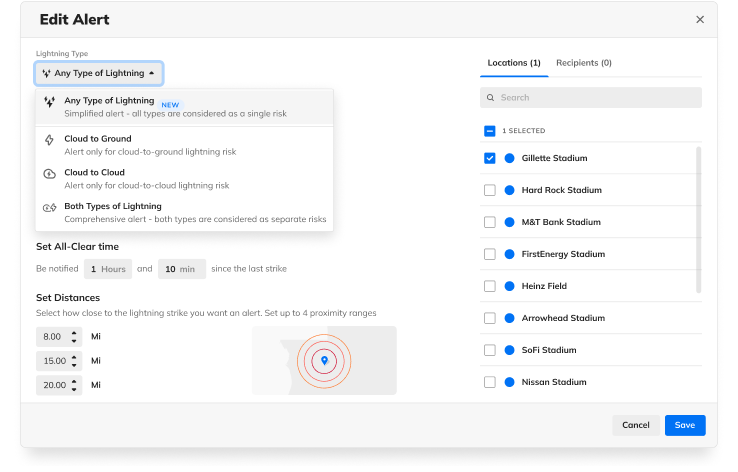This screenshot has height=472, width=738.
Task: Uncheck the Gillette Stadium checkbox
Action: click(x=490, y=158)
